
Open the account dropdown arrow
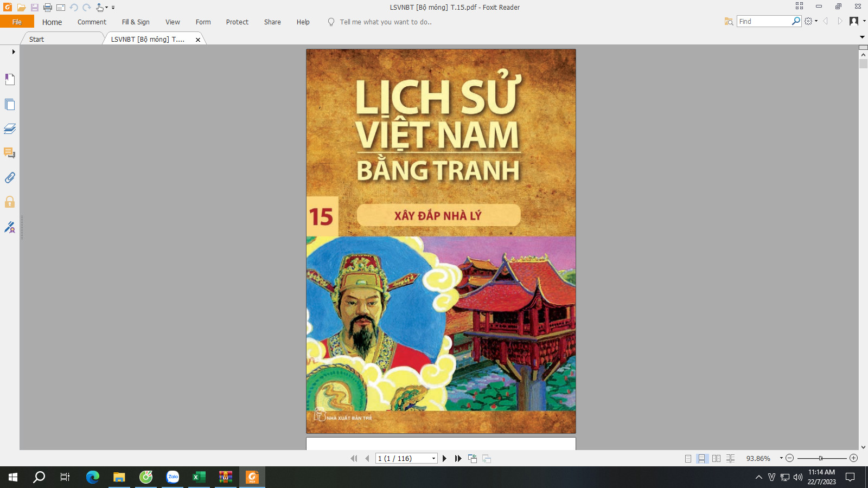coord(864,21)
